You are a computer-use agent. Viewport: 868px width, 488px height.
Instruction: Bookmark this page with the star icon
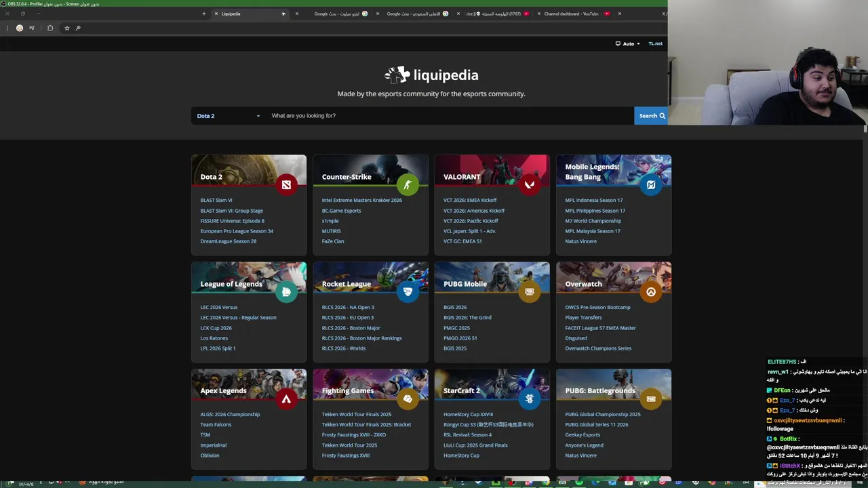66,28
